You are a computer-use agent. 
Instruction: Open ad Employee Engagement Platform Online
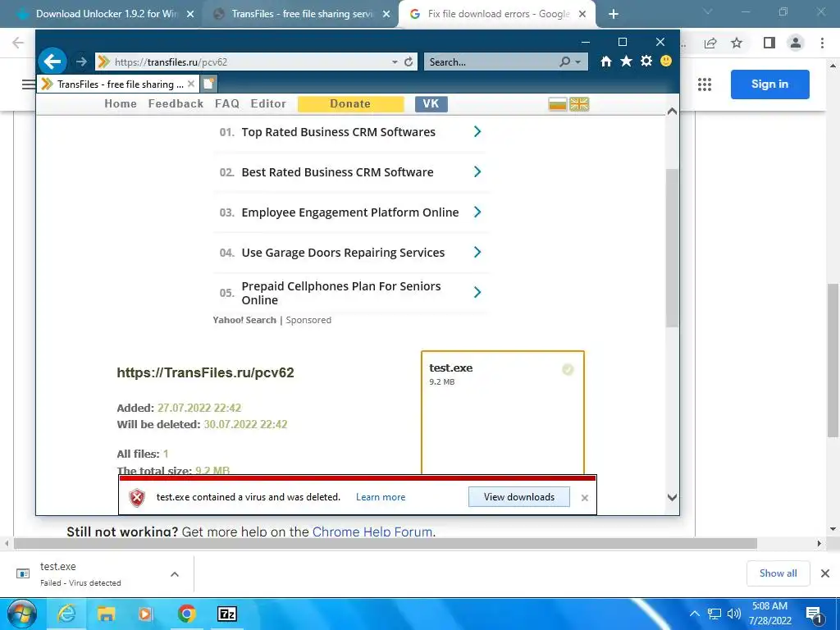(350, 212)
